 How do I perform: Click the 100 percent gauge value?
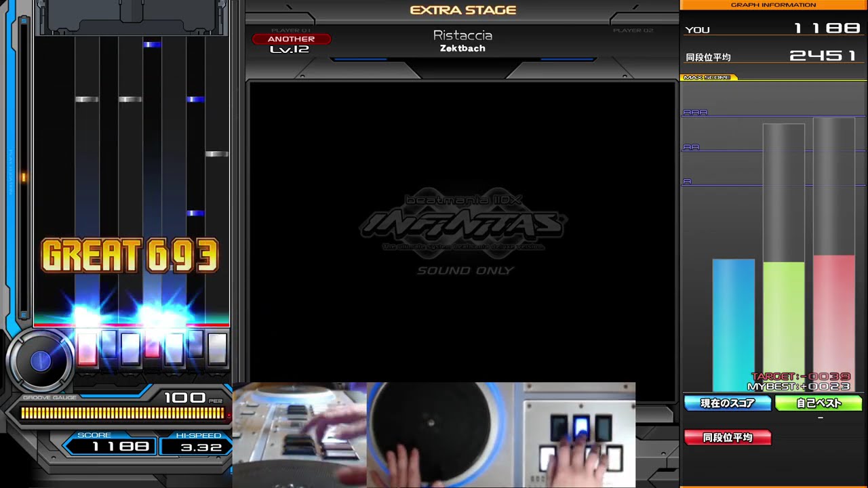[184, 397]
